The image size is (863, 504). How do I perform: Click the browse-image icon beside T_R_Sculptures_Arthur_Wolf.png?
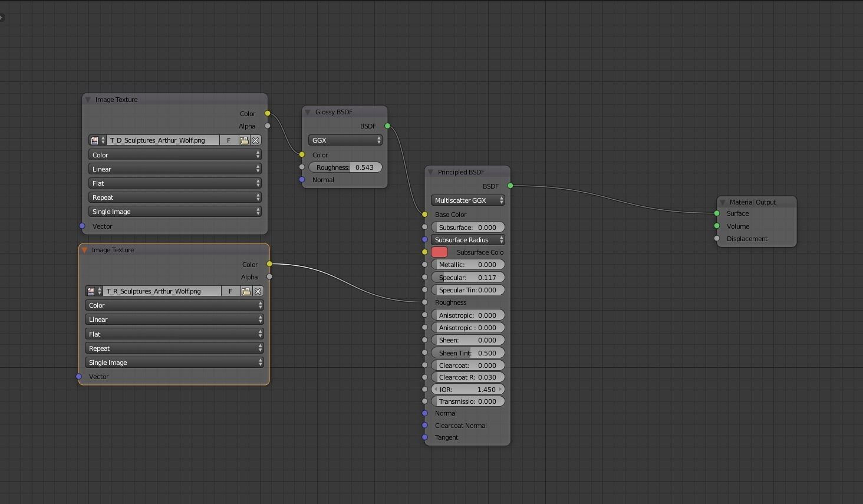(94, 291)
